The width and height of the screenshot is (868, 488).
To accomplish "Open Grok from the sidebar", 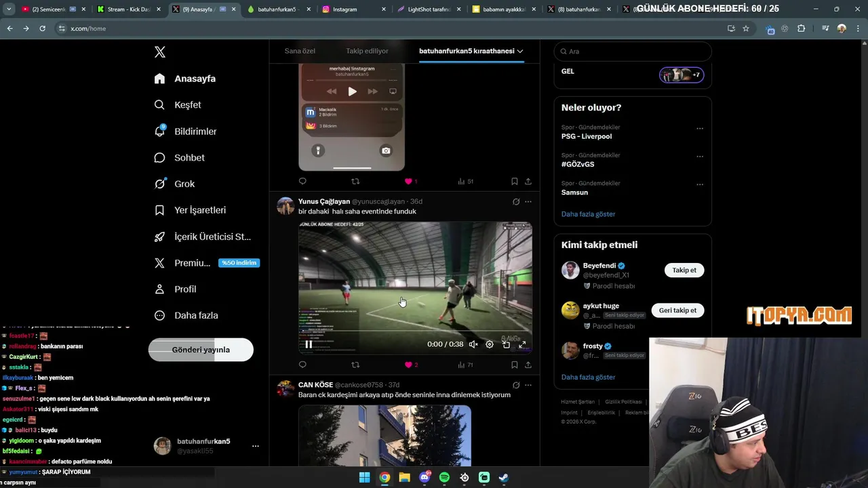I will click(175, 184).
